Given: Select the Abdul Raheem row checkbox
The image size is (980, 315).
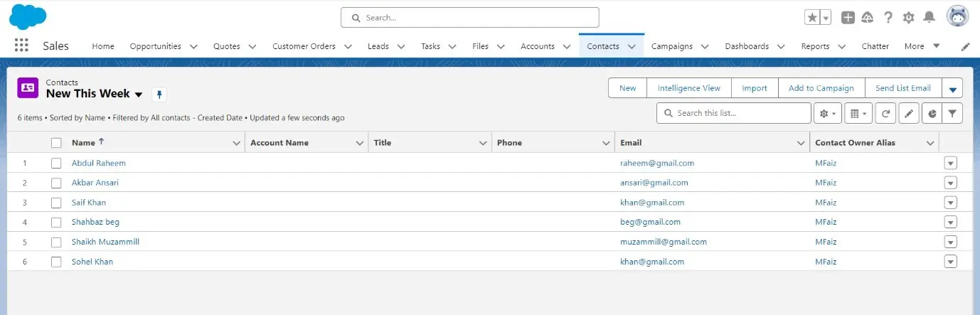Looking at the screenshot, I should tap(56, 163).
